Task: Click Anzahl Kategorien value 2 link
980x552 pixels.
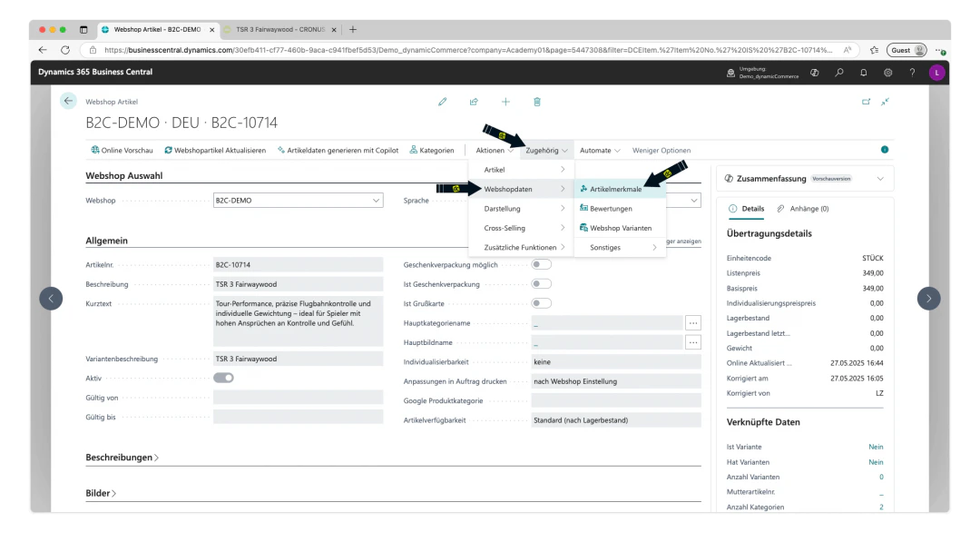Action: pos(881,507)
